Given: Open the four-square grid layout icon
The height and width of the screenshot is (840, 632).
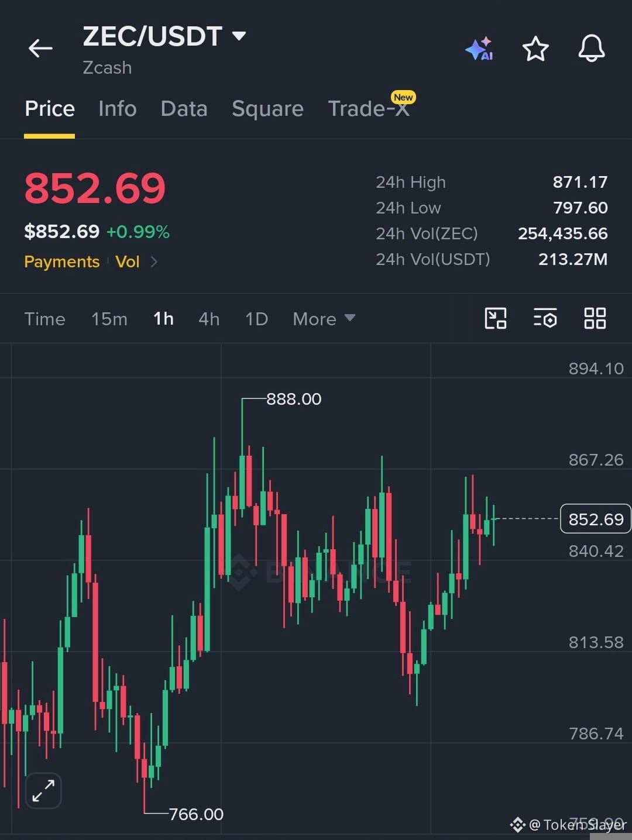Looking at the screenshot, I should click(x=595, y=318).
